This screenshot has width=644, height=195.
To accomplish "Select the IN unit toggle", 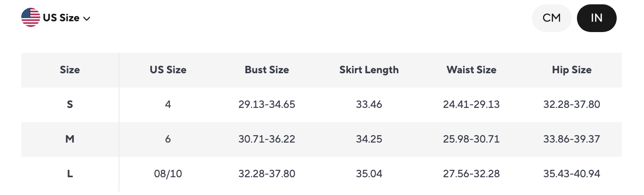I will [597, 18].
